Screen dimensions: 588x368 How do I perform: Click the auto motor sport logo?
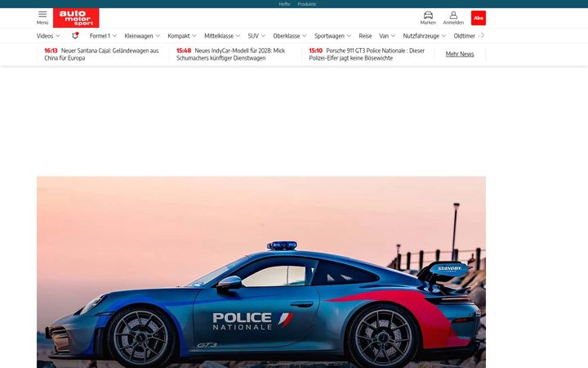click(x=76, y=18)
